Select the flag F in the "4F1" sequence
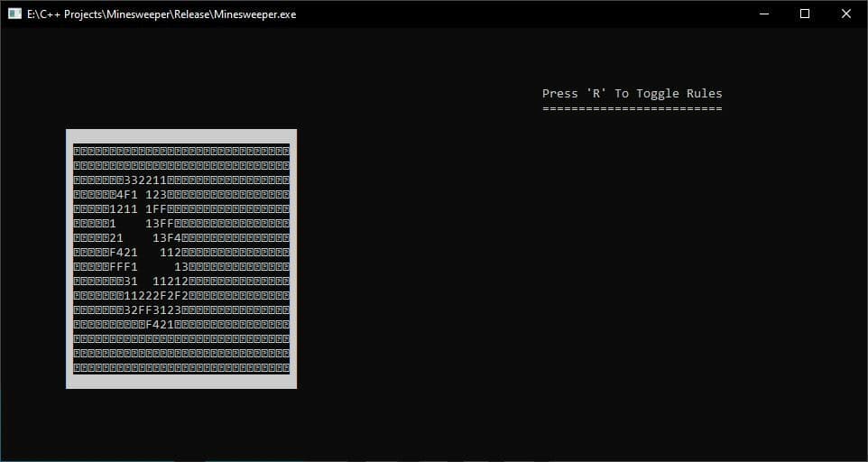This screenshot has height=462, width=868. (x=127, y=195)
